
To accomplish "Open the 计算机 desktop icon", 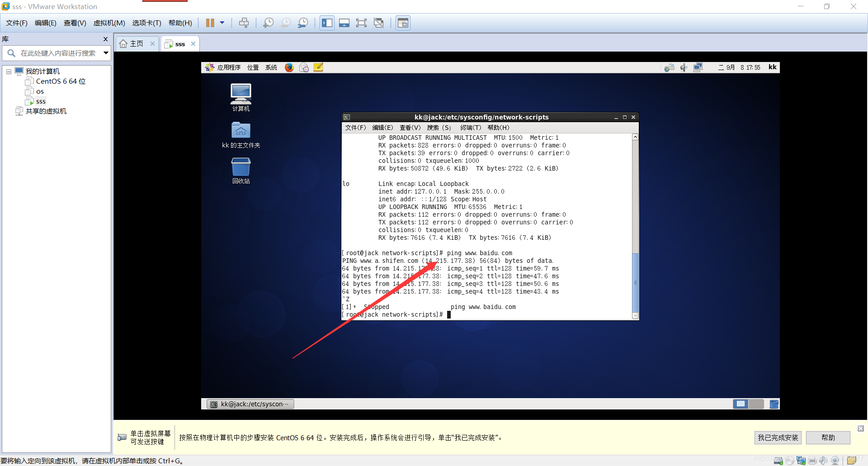I will [241, 97].
